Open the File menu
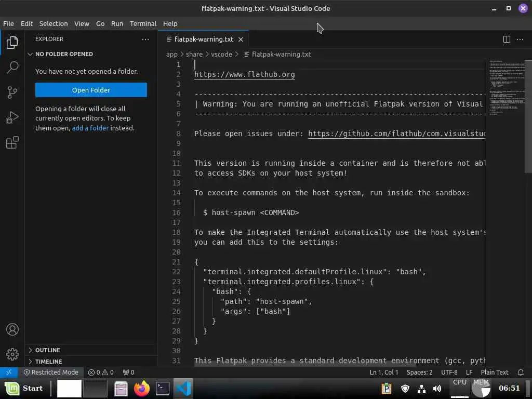The width and height of the screenshot is (532, 399). 8,24
